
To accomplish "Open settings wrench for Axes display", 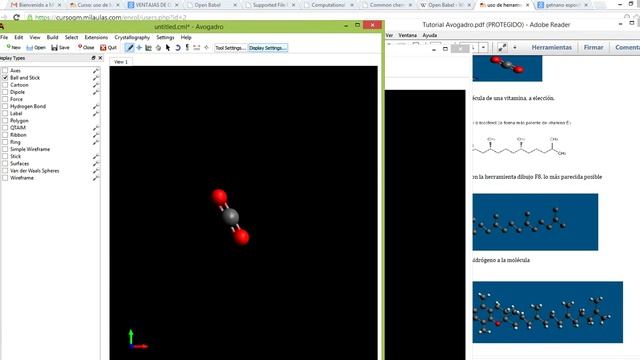I will [96, 71].
